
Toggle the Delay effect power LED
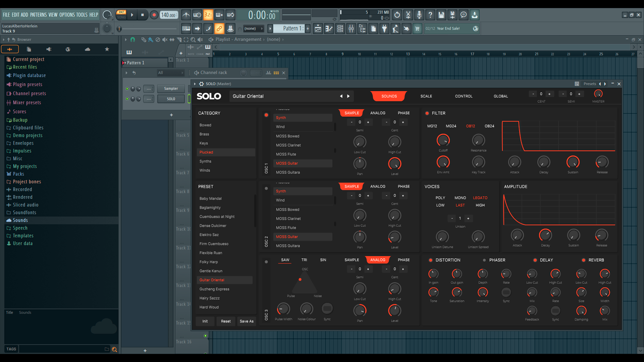coord(535,260)
